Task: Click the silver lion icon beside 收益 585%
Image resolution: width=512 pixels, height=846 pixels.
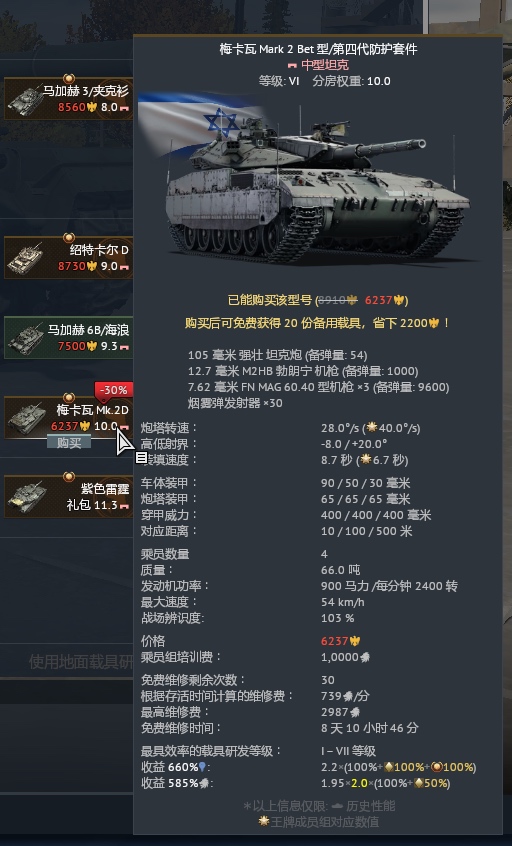Action: pos(204,783)
